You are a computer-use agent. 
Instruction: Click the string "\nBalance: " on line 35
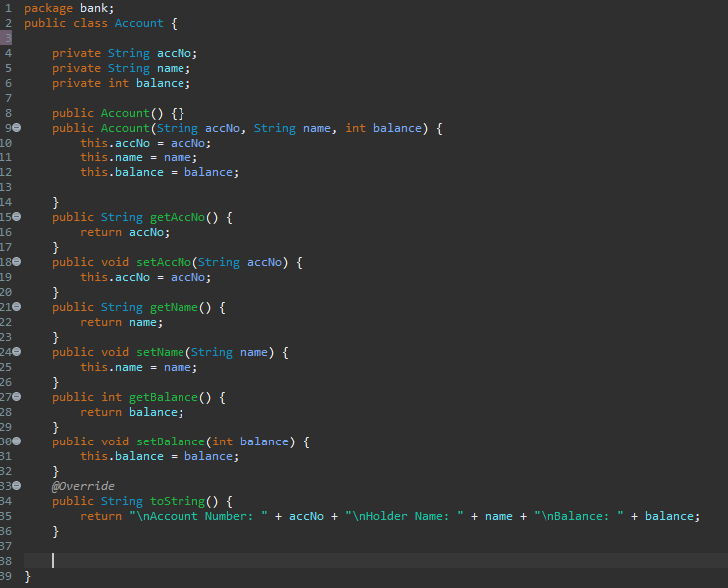click(578, 516)
